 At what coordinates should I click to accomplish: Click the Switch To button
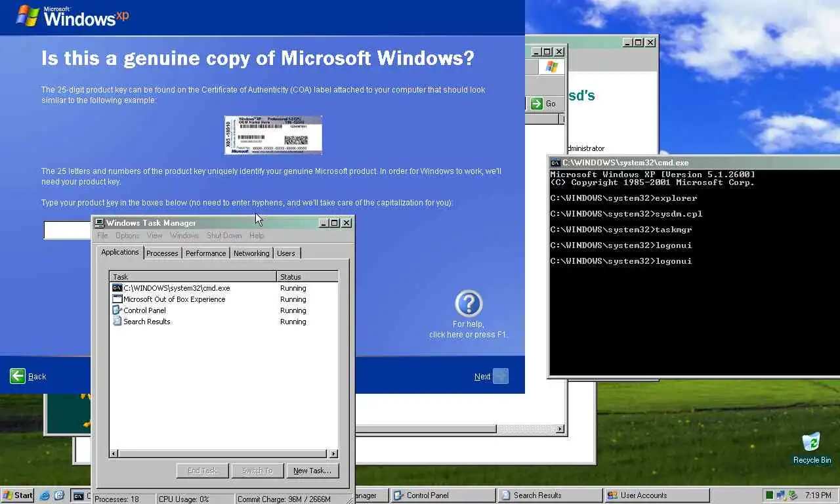tap(257, 471)
